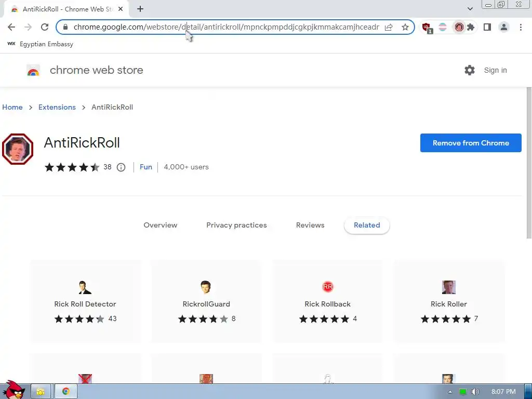Switch to the Overview tab
This screenshot has height=399, width=532.
160,225
